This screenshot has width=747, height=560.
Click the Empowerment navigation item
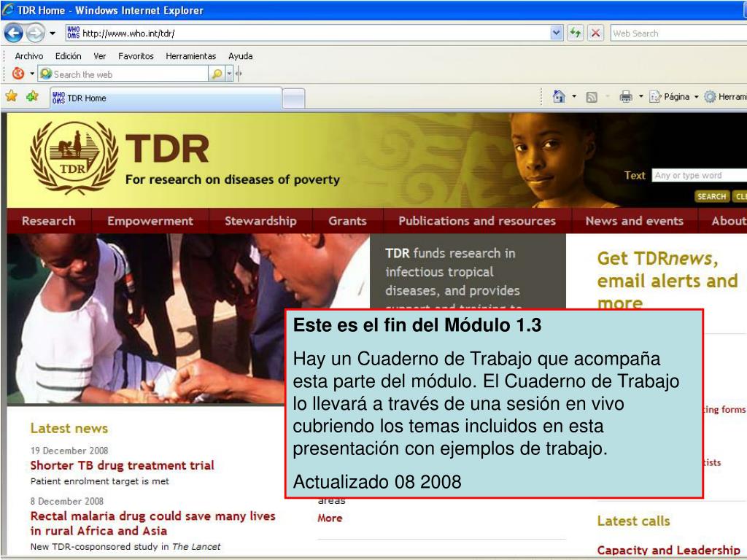coord(150,221)
